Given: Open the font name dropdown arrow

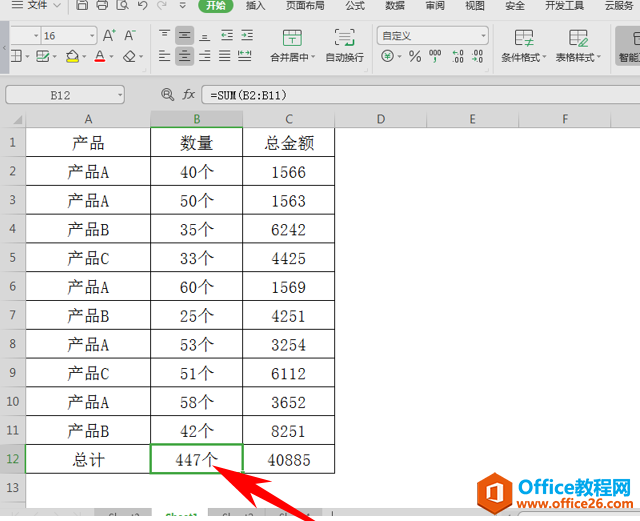Looking at the screenshot, I should [36, 36].
